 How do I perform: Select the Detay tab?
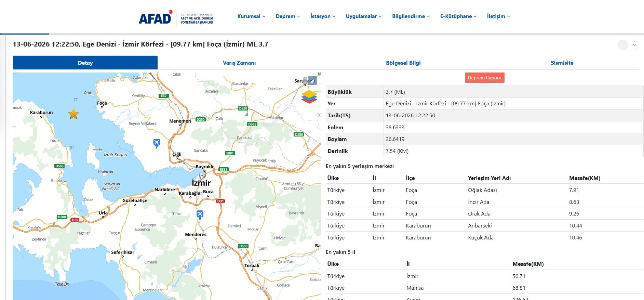85,63
